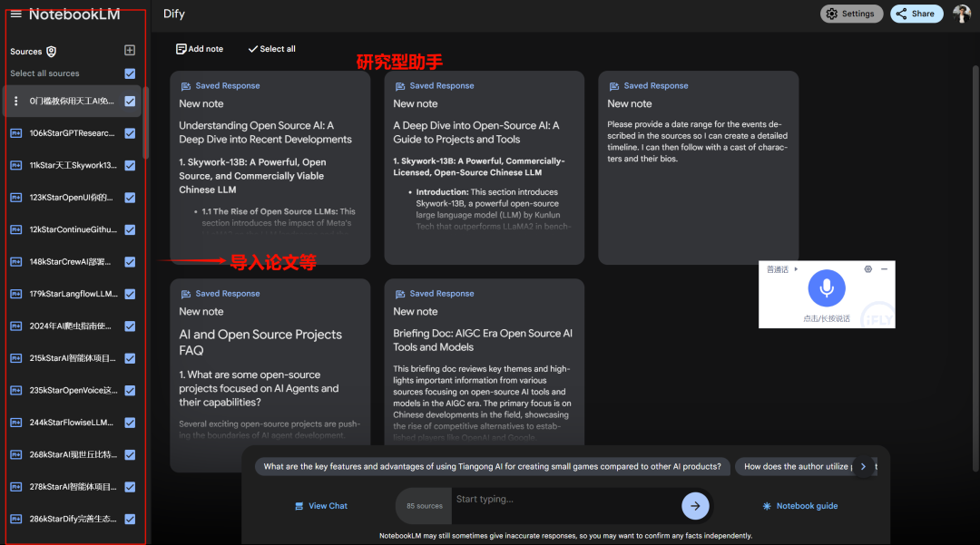Click markdown icon of 179kStarLangflowLLM source
The height and width of the screenshot is (545, 980).
pos(16,294)
